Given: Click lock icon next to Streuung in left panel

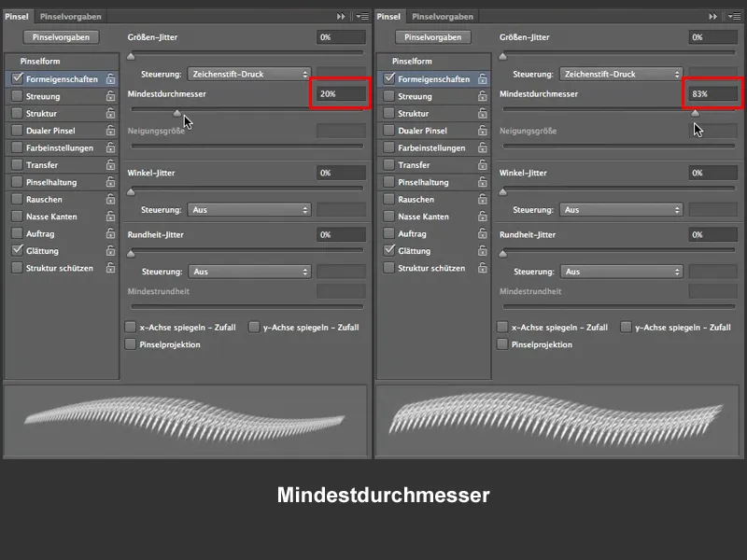Looking at the screenshot, I should (x=110, y=96).
